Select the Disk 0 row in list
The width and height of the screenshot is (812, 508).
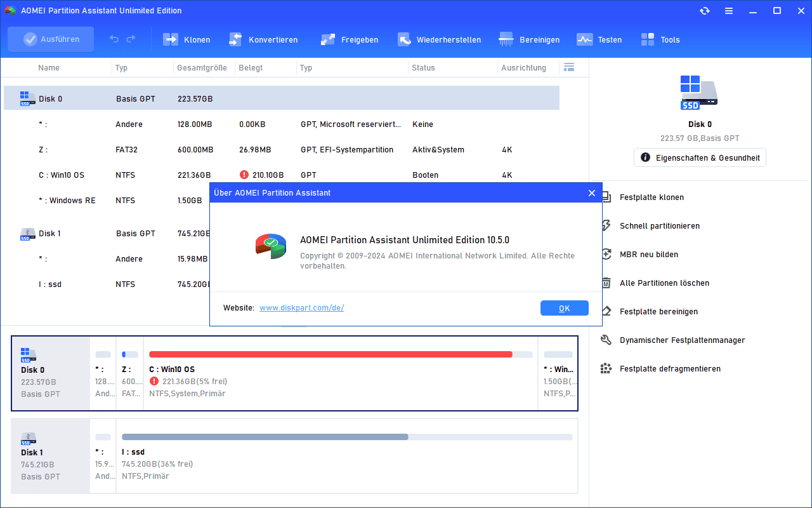282,98
